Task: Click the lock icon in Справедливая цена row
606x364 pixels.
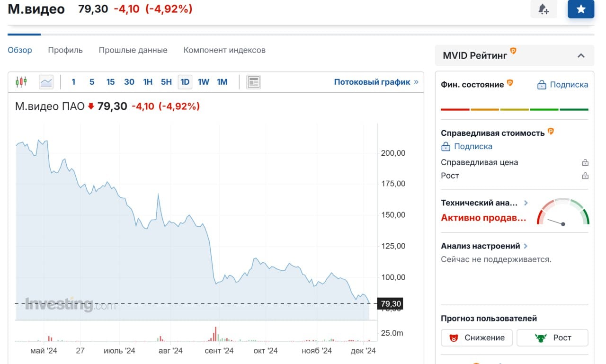Action: (x=585, y=162)
